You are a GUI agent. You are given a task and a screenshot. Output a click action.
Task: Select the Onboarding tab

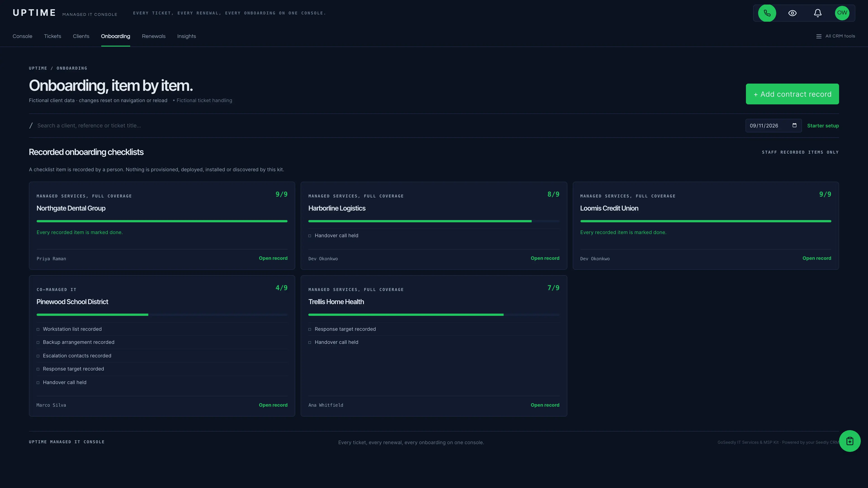116,36
